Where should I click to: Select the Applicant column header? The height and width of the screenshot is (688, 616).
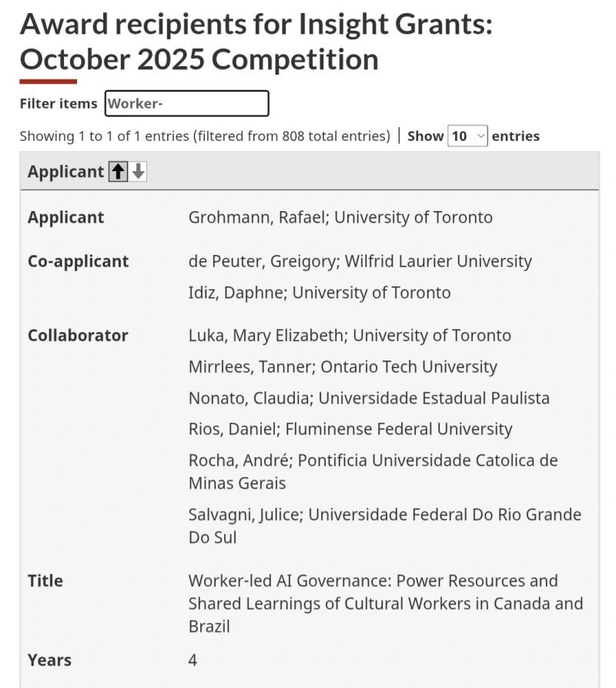pyautogui.click(x=65, y=172)
